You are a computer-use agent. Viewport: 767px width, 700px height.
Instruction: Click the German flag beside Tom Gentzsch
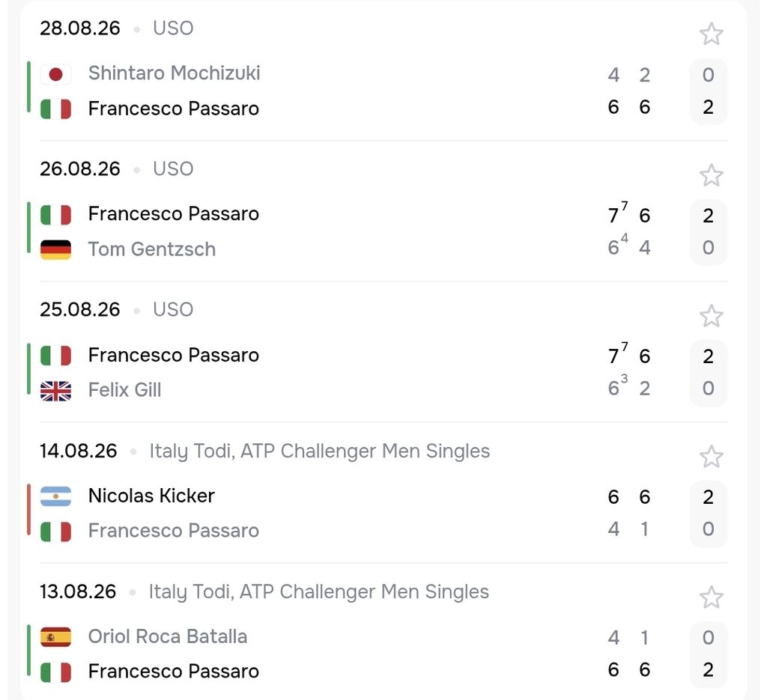55,250
